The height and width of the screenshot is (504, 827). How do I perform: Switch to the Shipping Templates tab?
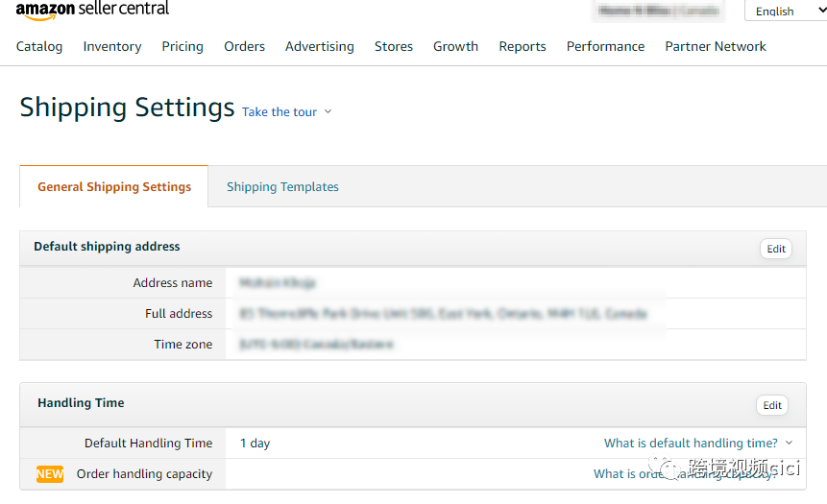(x=282, y=186)
